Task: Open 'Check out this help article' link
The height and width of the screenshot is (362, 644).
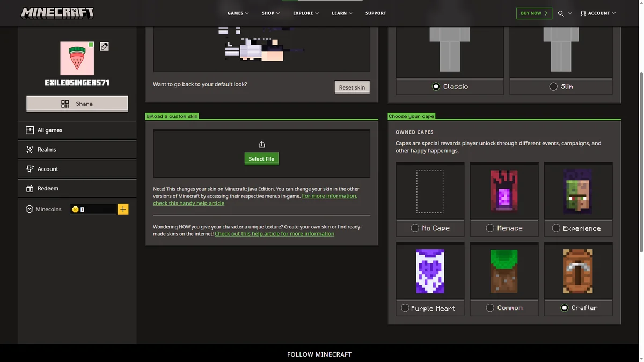Action: point(274,234)
